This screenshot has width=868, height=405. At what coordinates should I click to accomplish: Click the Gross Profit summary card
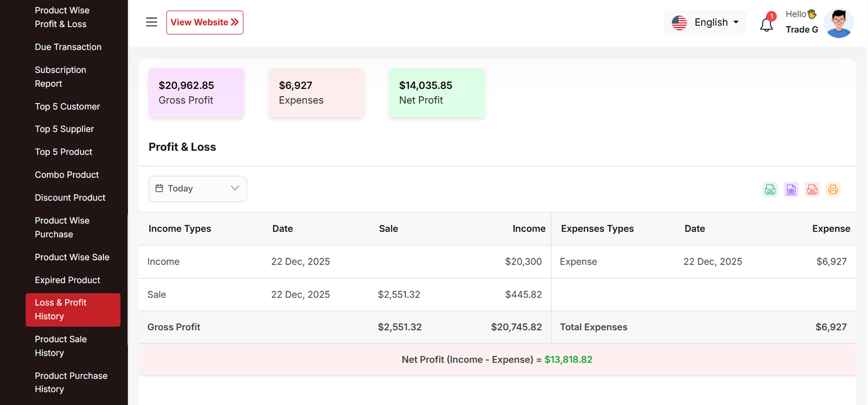[196, 93]
